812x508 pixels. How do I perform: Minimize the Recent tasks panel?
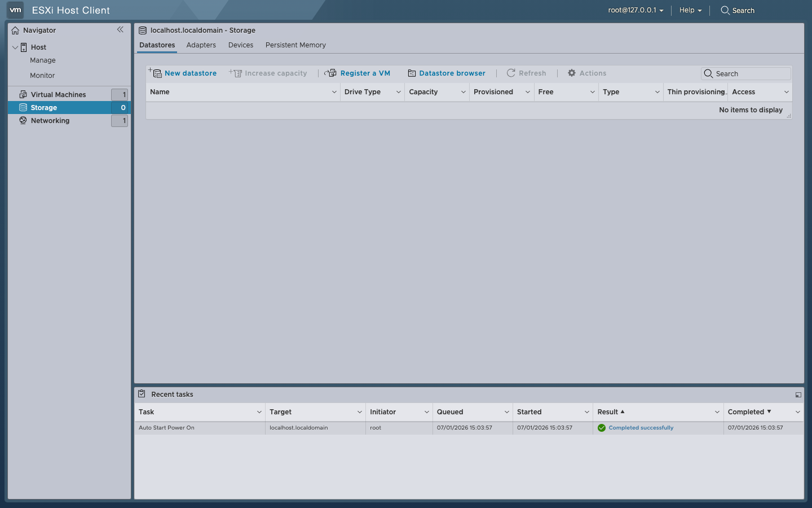click(798, 395)
